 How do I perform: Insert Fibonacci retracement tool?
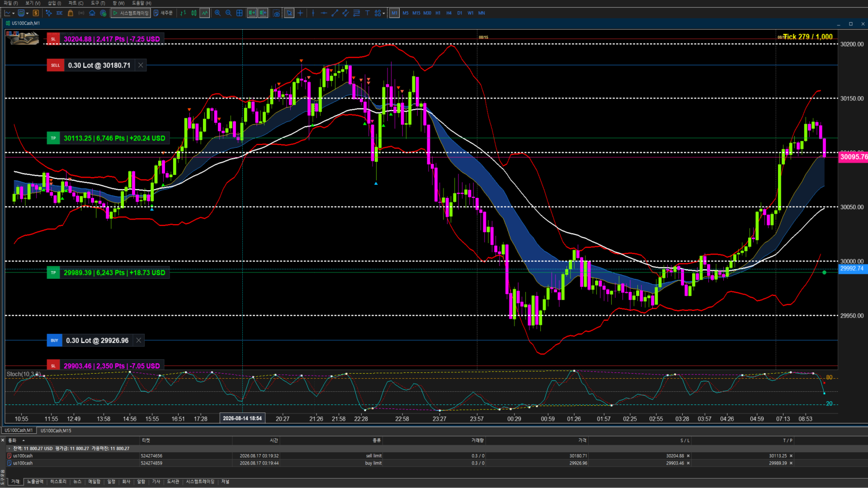[356, 13]
